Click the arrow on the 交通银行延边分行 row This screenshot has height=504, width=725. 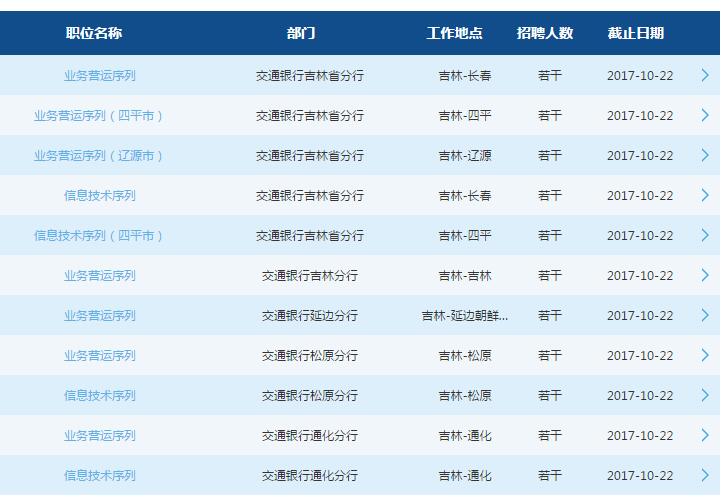tap(705, 315)
